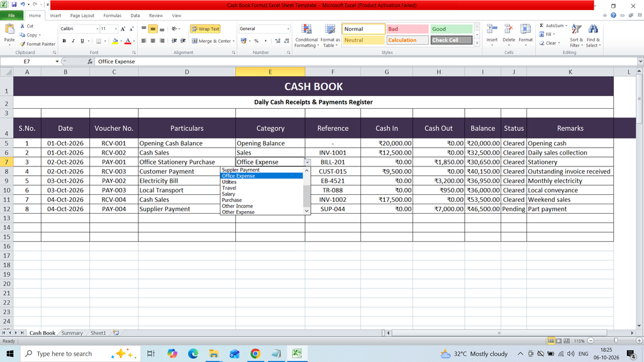Switch to the Insert ribbon tab
Screen dimensions: 644x362
(x=55, y=16)
